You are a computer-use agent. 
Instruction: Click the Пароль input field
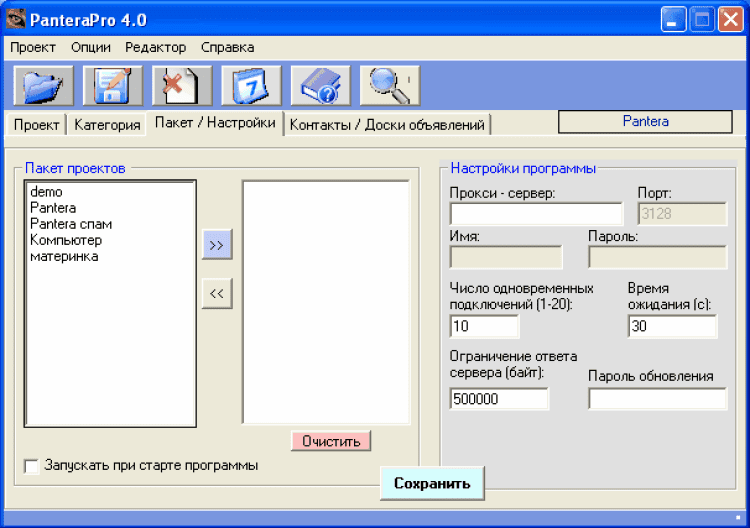pos(658,257)
